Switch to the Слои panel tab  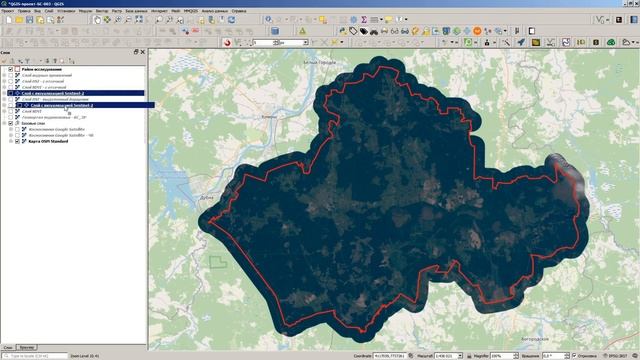8,347
